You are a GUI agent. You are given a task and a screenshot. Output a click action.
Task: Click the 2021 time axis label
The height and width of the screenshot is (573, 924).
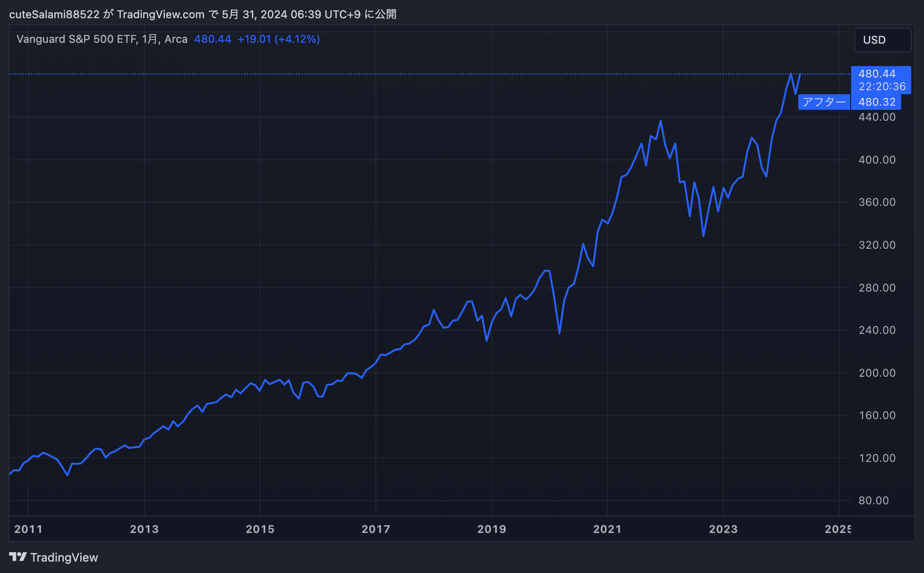pos(607,529)
